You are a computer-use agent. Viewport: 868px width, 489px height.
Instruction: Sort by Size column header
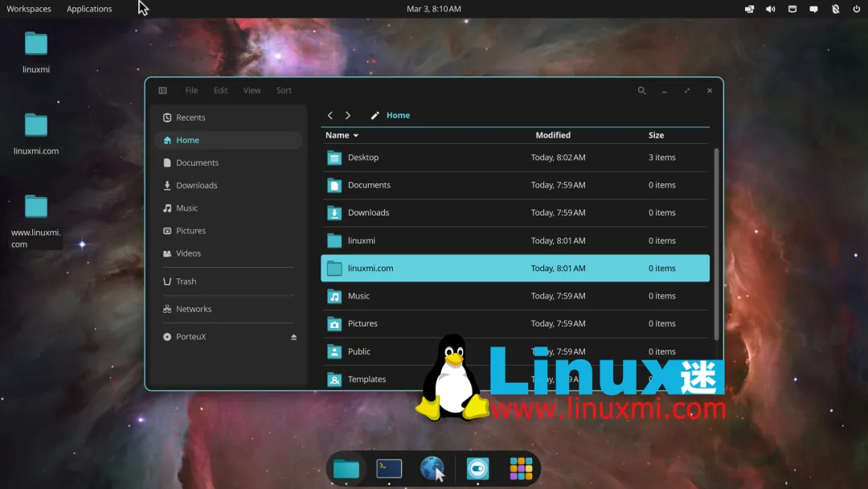tap(656, 135)
